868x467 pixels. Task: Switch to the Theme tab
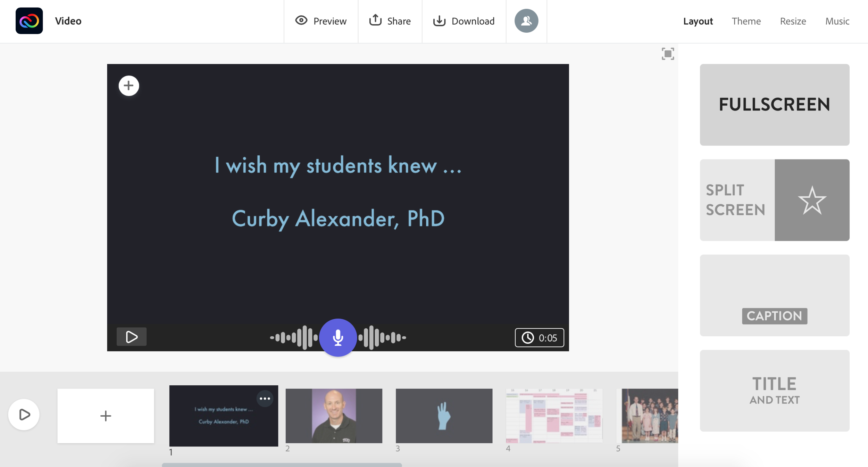746,21
